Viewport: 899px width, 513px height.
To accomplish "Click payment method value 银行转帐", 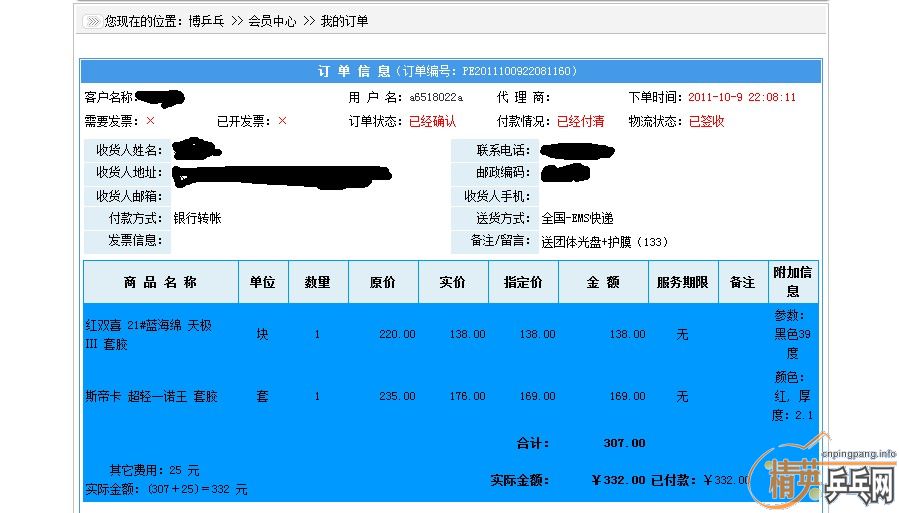I will (197, 218).
